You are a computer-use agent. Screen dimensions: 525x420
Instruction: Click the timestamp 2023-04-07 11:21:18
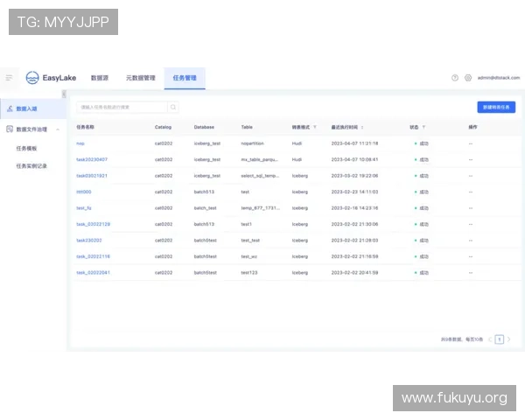(354, 143)
